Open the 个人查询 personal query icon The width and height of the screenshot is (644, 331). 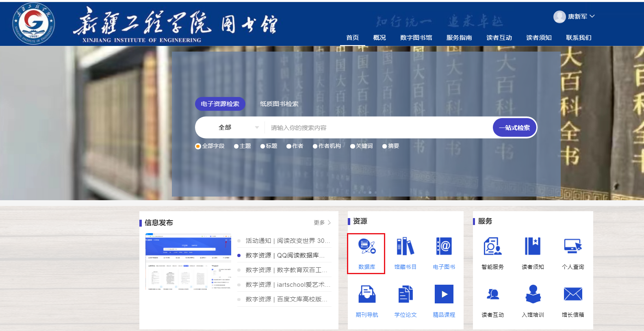(573, 246)
